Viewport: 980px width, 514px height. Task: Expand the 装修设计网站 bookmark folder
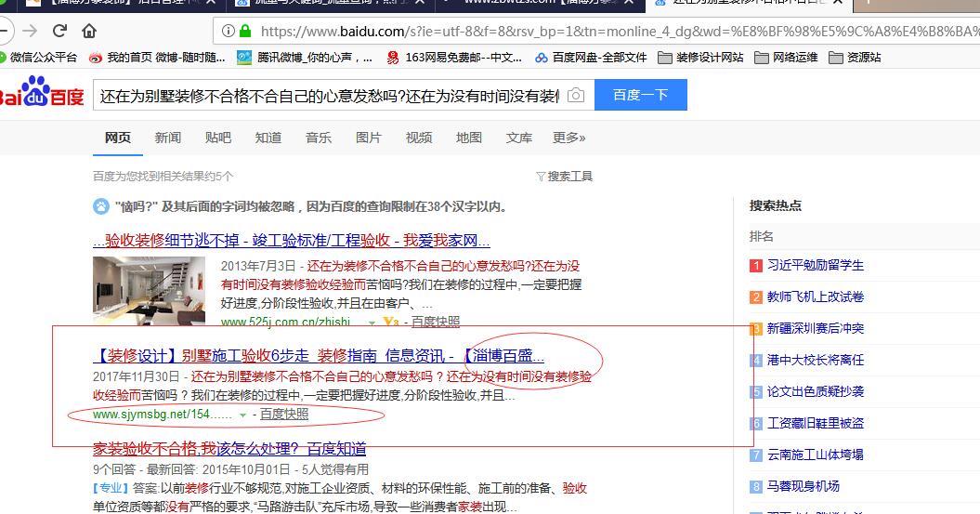700,58
